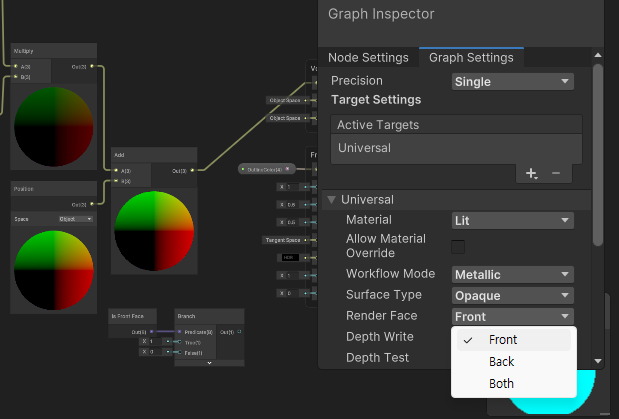Click the Graph Inspector panel title
Image resolution: width=619 pixels, height=419 pixels.
[x=381, y=14]
